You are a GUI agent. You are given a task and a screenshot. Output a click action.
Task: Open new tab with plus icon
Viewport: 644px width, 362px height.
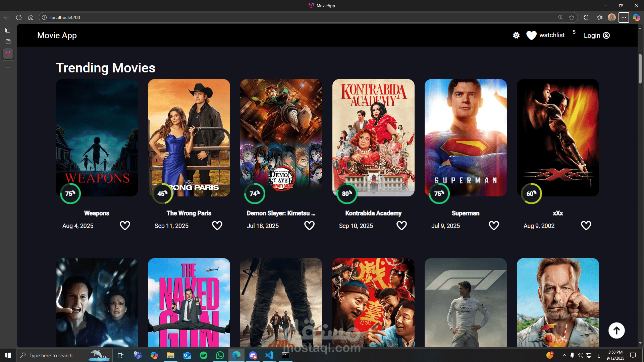pos(8,67)
